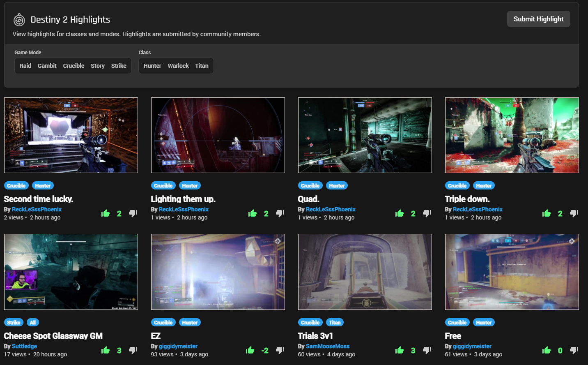Open the 'Second time lucky.' title
Viewport: 588px width, 365px height.
click(x=39, y=199)
